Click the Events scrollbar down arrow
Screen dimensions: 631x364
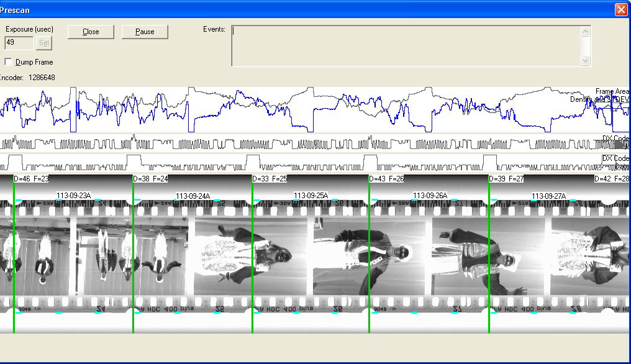pos(585,60)
